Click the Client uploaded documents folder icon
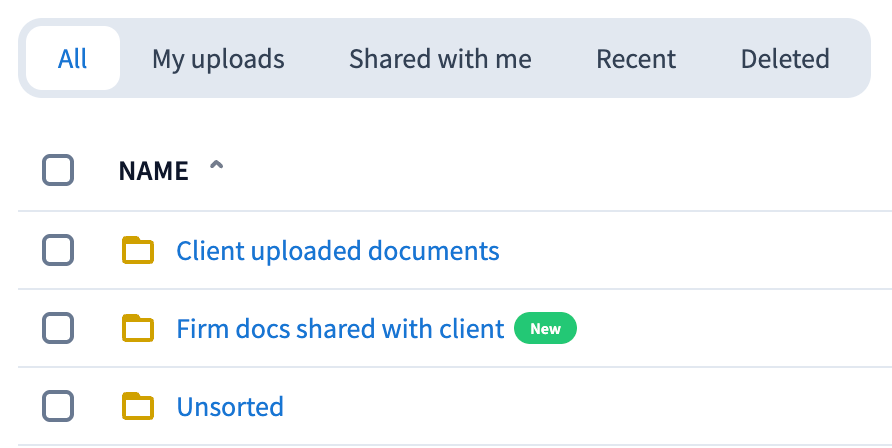Screen dimensions: 892x448 tap(138, 250)
